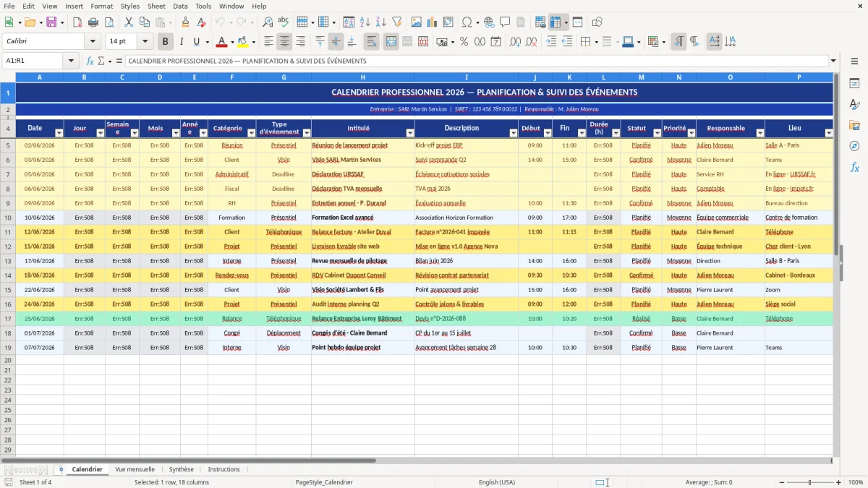Open the Statut column filter dropdown
The width and height of the screenshot is (868, 488).
656,133
